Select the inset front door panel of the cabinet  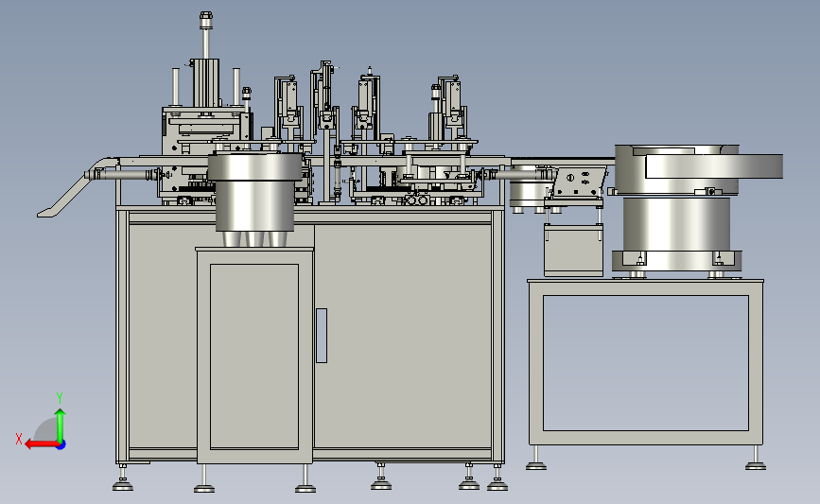(254, 356)
